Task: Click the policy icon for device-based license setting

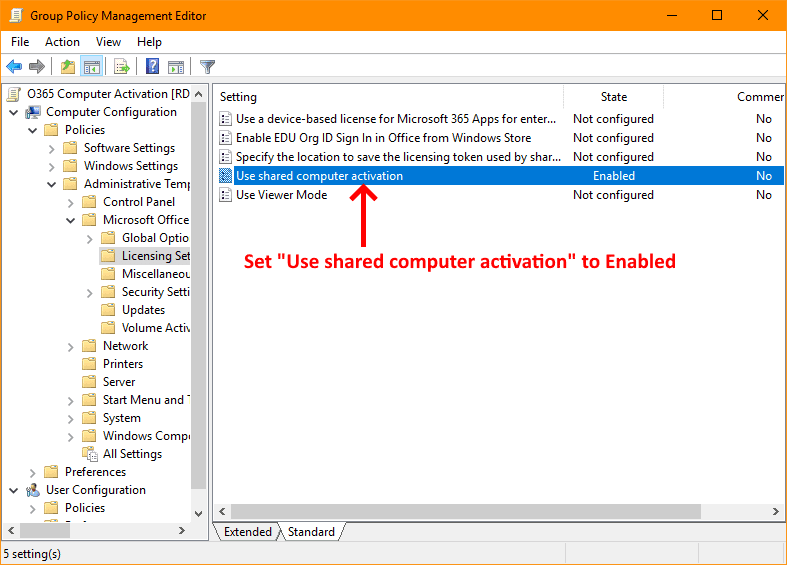Action: 226,119
